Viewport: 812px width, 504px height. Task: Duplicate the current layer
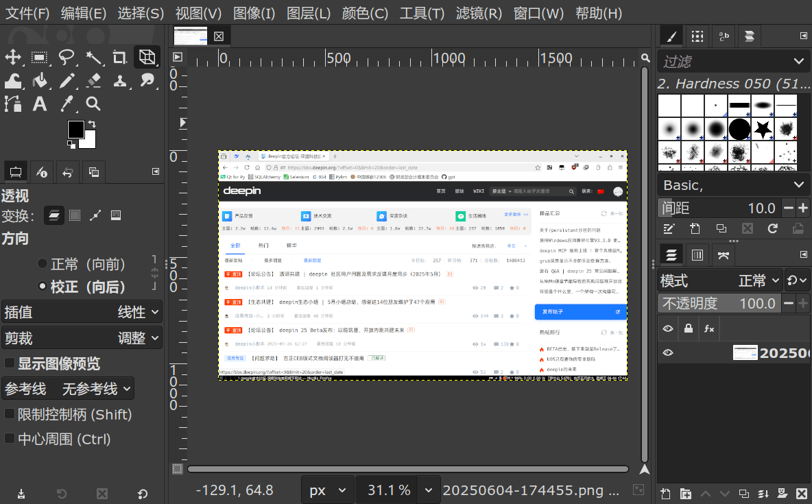tap(743, 494)
